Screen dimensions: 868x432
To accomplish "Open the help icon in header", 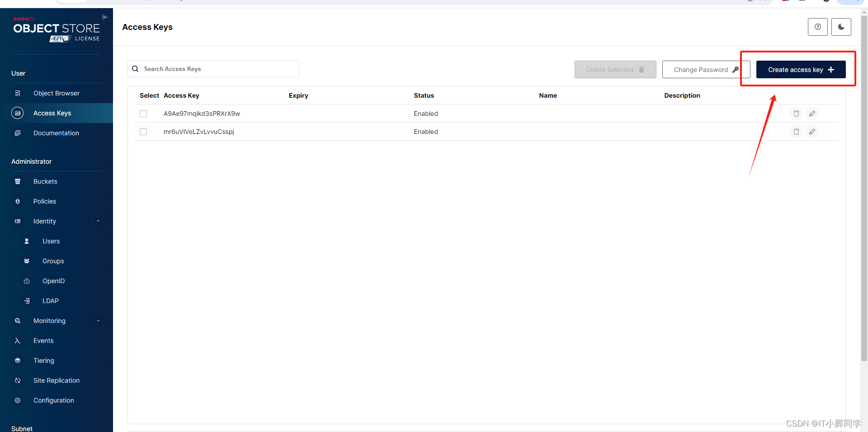I will click(818, 27).
